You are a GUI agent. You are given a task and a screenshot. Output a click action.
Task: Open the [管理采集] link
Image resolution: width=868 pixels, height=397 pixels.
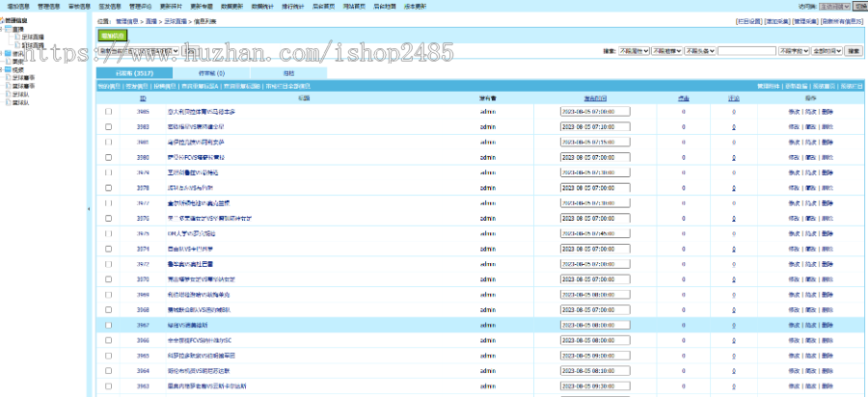pyautogui.click(x=805, y=21)
